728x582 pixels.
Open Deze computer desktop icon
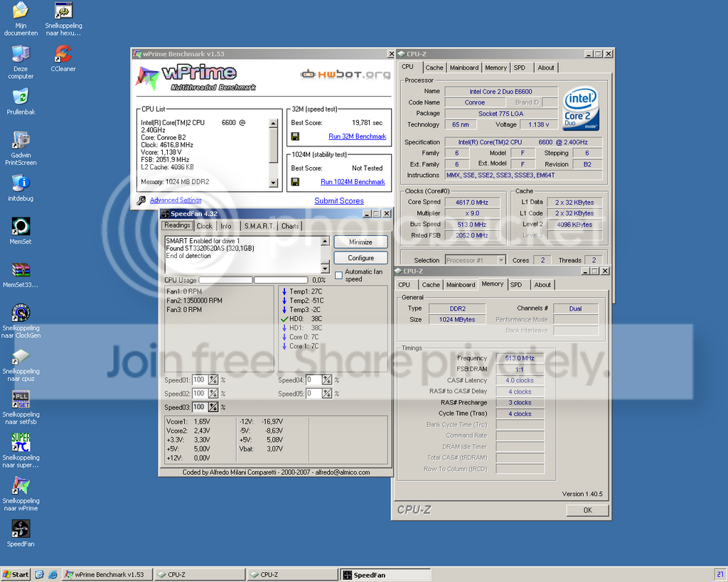[x=21, y=54]
